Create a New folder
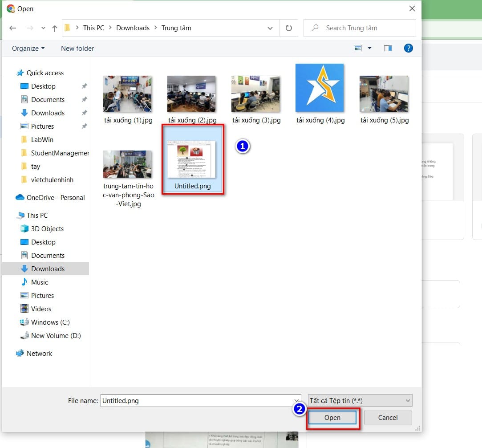 tap(77, 49)
